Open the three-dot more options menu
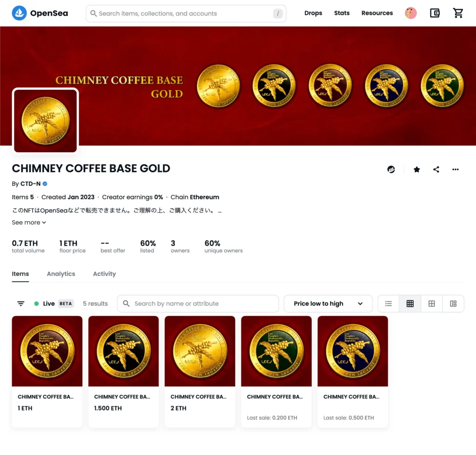476x455 pixels. (456, 169)
